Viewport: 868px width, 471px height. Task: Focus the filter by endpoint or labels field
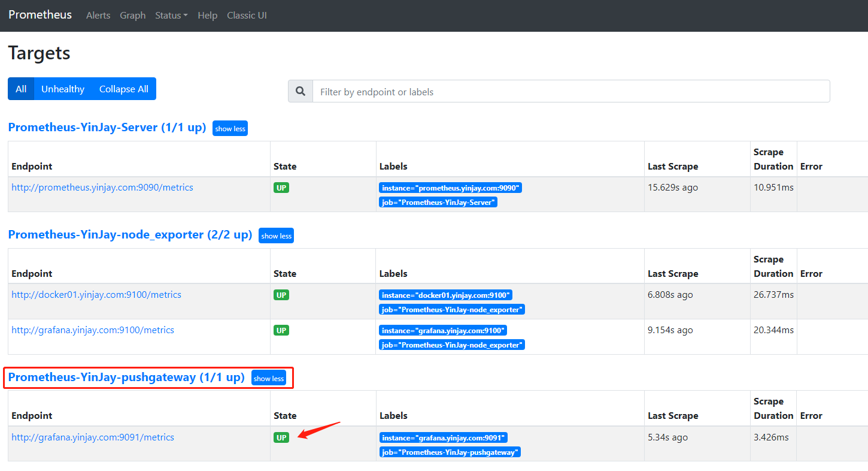coord(571,92)
